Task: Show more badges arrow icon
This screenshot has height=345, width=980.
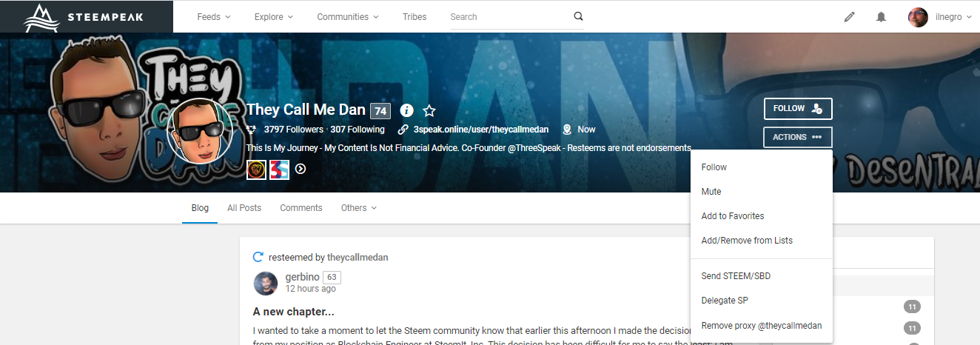Action: pyautogui.click(x=300, y=169)
